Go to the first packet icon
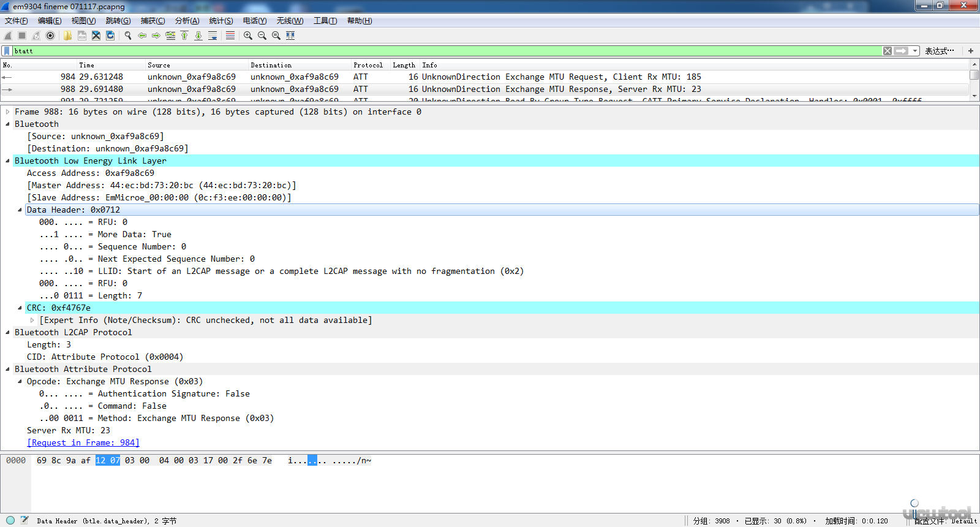980x527 pixels. click(184, 36)
